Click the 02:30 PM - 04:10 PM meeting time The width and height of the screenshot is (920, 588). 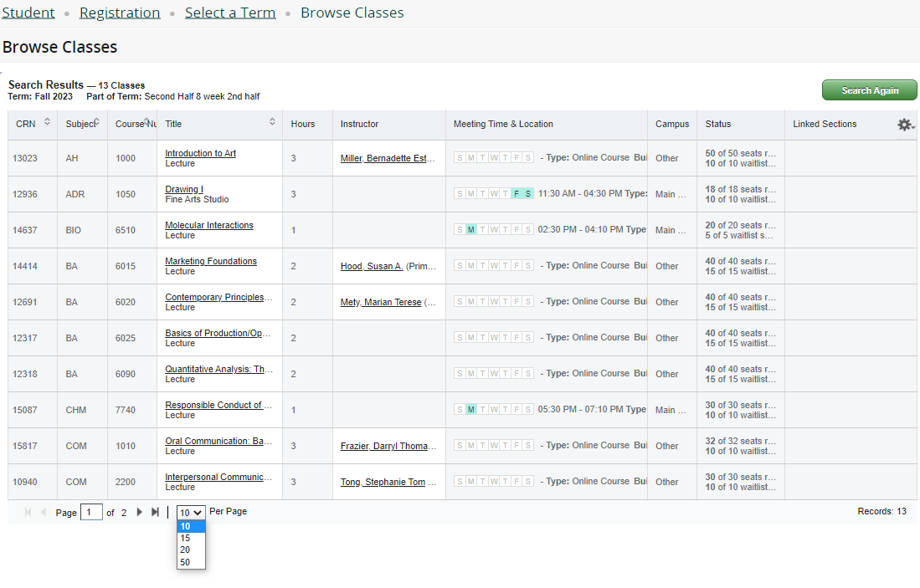580,230
